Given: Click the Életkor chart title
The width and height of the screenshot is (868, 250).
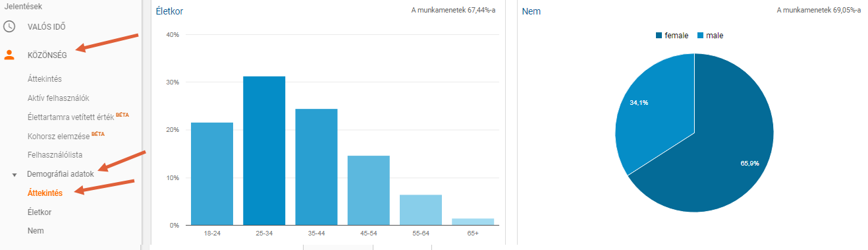Looking at the screenshot, I should (x=169, y=11).
